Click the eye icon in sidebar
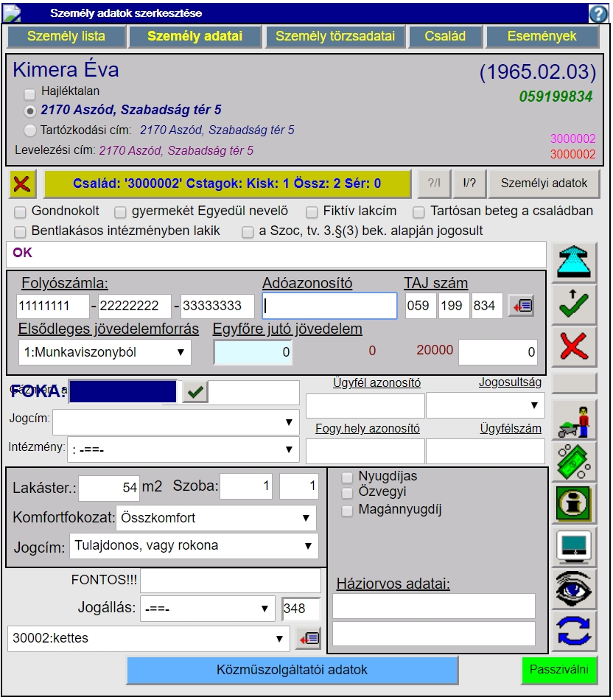The width and height of the screenshot is (613, 700). (574, 589)
